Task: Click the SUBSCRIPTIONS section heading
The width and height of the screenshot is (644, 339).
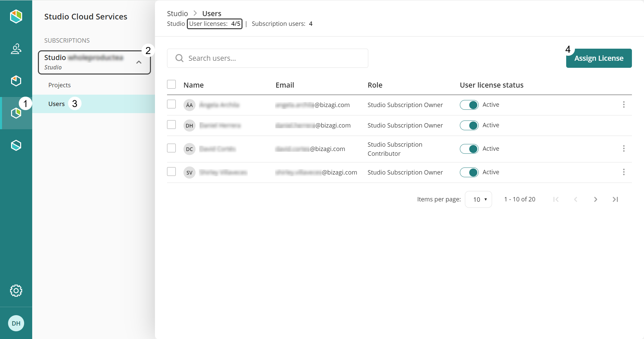Action: 67,40
